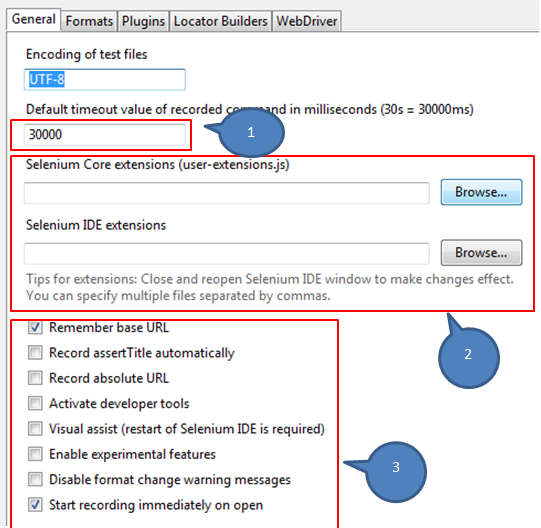The width and height of the screenshot is (541, 528).
Task: Click the UTF-8 encoding text field
Action: tap(105, 80)
